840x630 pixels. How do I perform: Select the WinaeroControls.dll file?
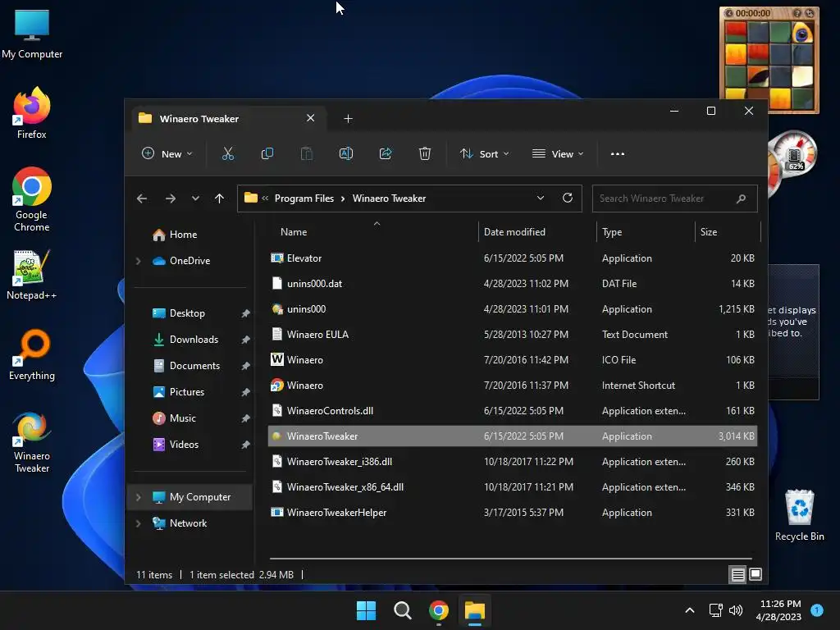[x=512, y=411]
